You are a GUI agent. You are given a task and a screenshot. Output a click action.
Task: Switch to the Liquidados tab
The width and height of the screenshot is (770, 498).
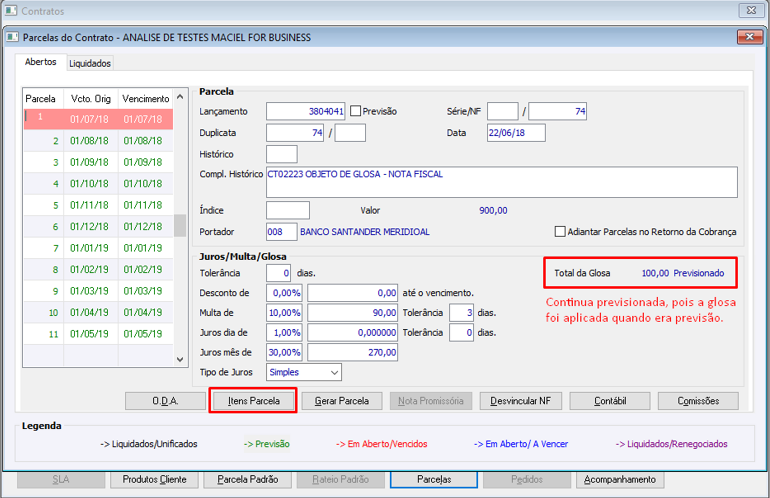click(90, 63)
